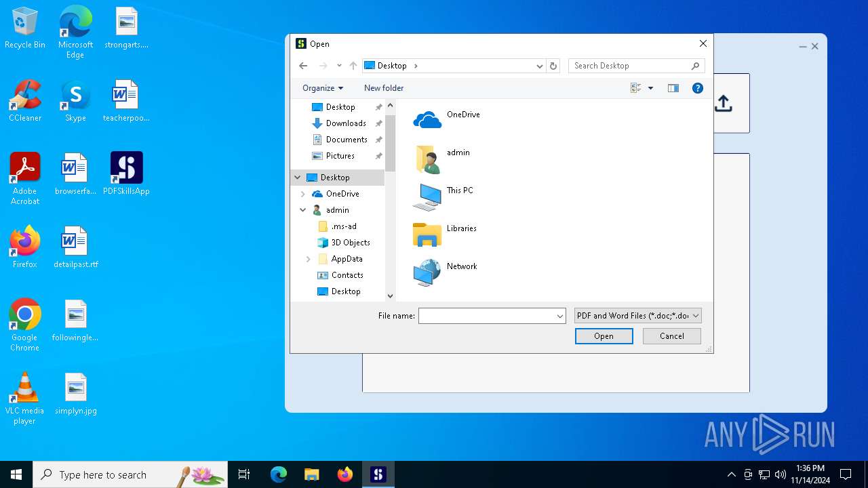Select the Skype desktop shortcut
Viewport: 868px width, 488px height.
pyautogui.click(x=75, y=102)
